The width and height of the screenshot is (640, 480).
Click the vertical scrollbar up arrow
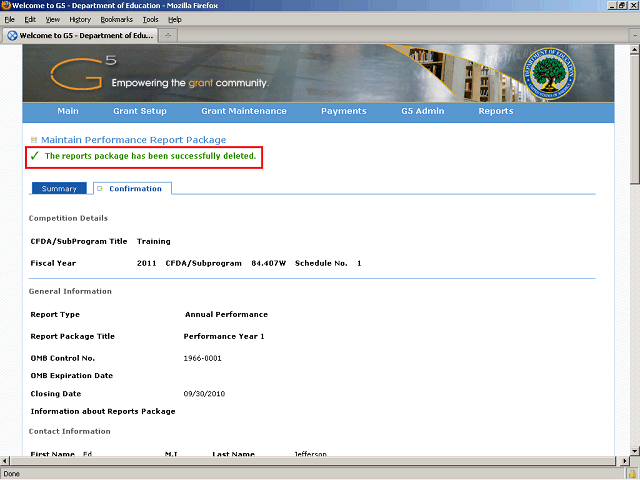634,50
